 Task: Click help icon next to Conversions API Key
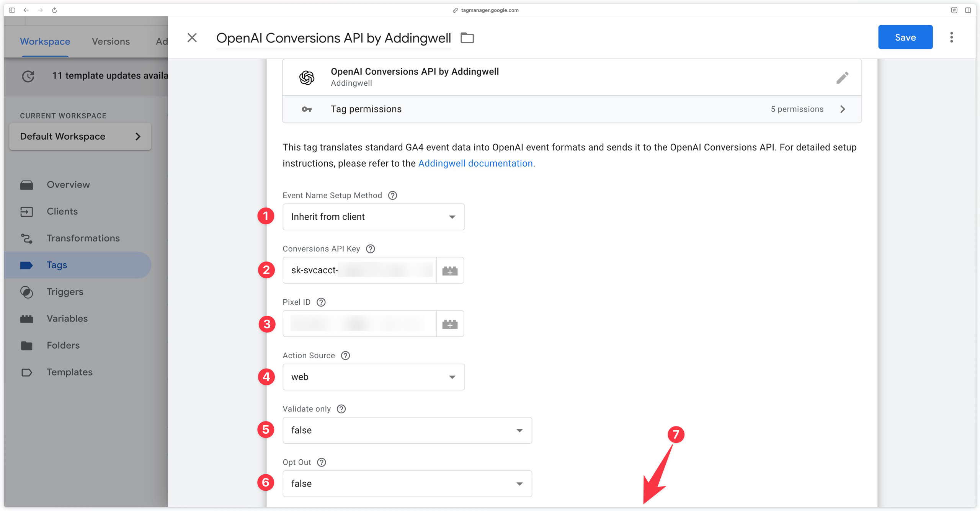pos(370,249)
